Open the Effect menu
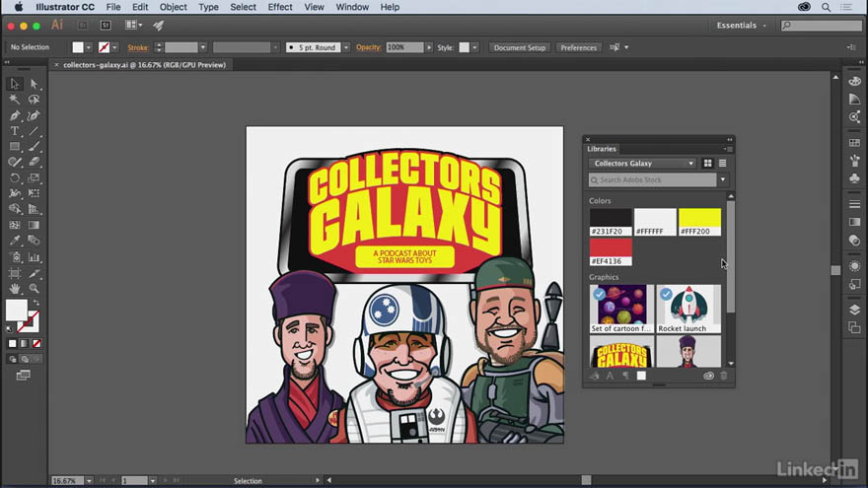This screenshot has width=868, height=488. [x=280, y=7]
